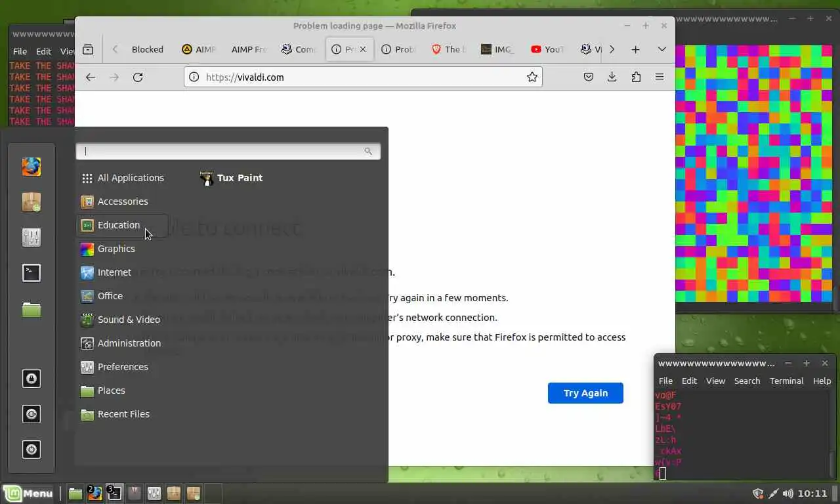
Task: Click the Try Again button
Action: 585,393
